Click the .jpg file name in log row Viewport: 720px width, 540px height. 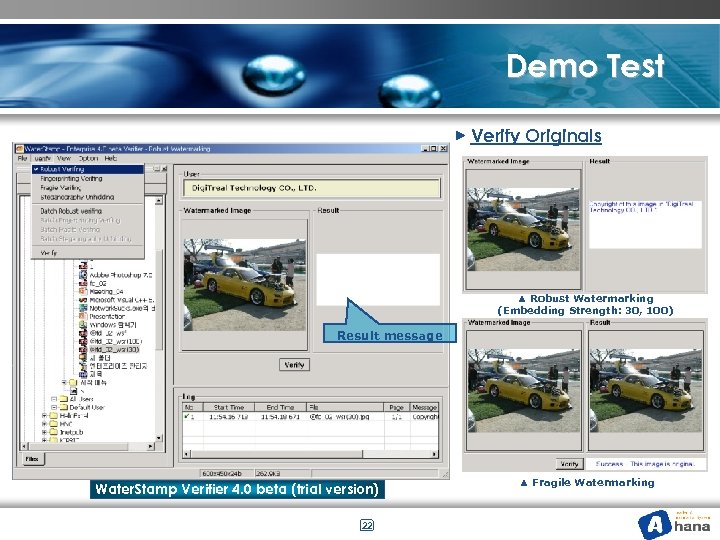point(340,417)
